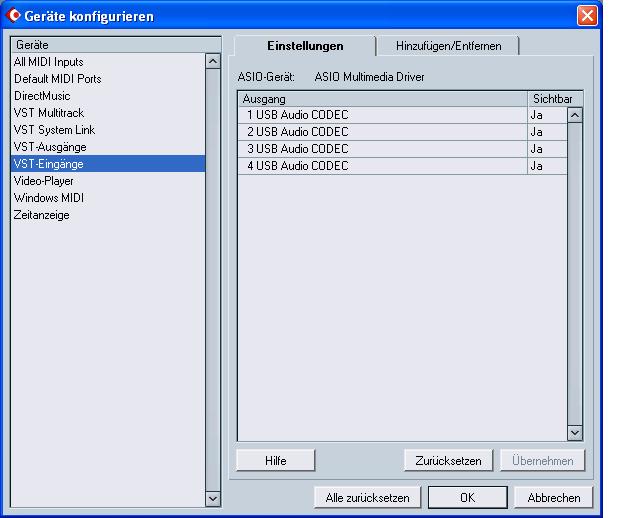Screen dimensions: 640x518
Task: Click port table scroll down arrow
Action: 575,433
